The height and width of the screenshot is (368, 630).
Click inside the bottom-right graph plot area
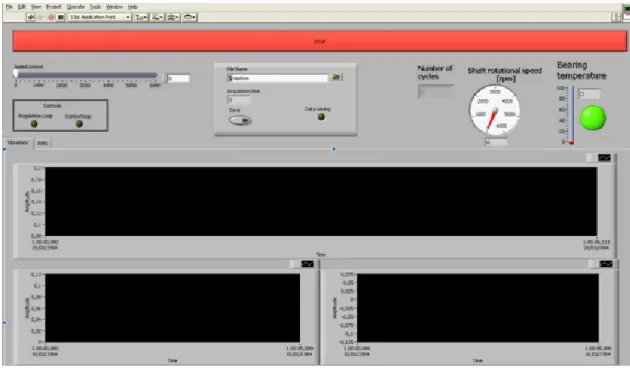click(478, 308)
